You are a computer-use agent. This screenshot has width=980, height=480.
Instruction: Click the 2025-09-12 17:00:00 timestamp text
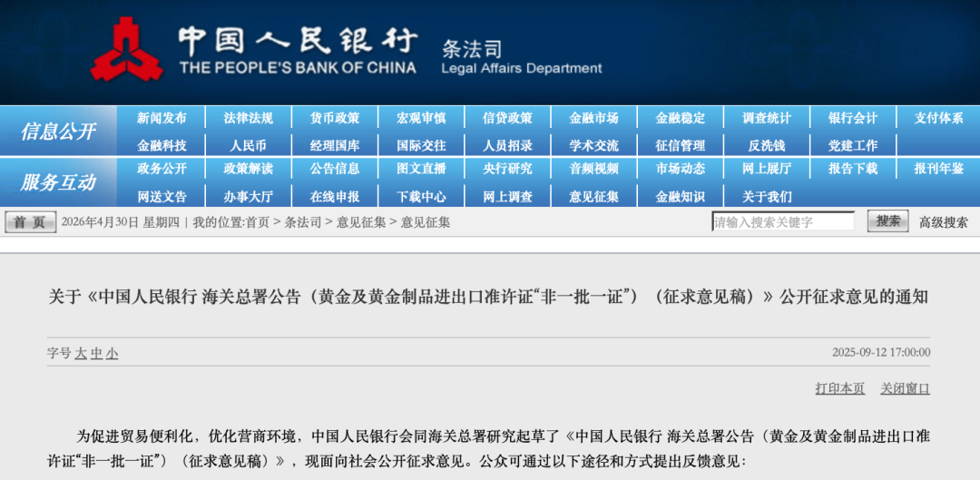[x=880, y=352]
